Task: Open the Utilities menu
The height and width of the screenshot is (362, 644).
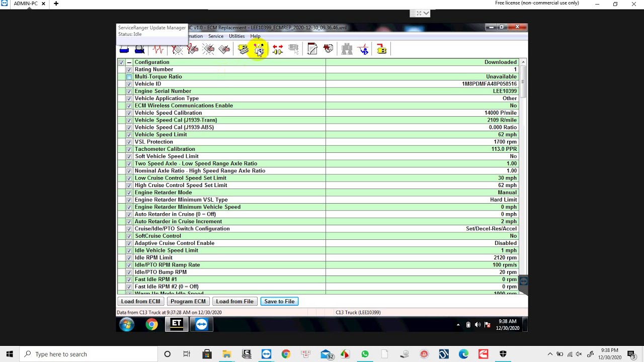Action: (x=236, y=36)
